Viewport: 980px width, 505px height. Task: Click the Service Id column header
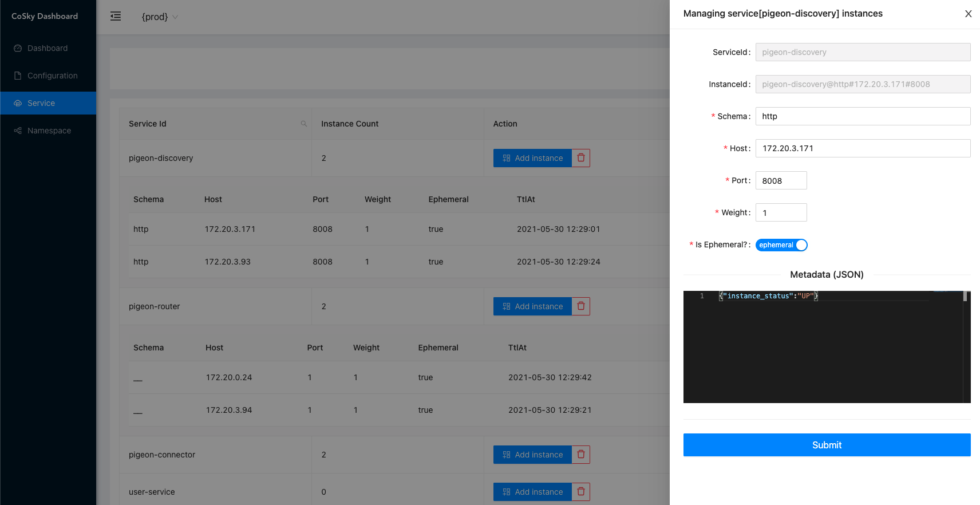coord(148,124)
